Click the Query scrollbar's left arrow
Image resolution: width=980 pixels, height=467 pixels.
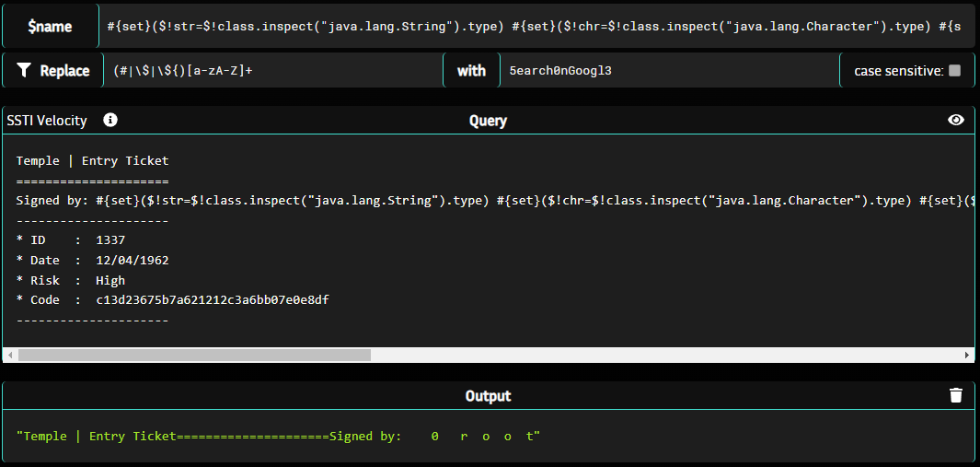click(x=9, y=355)
